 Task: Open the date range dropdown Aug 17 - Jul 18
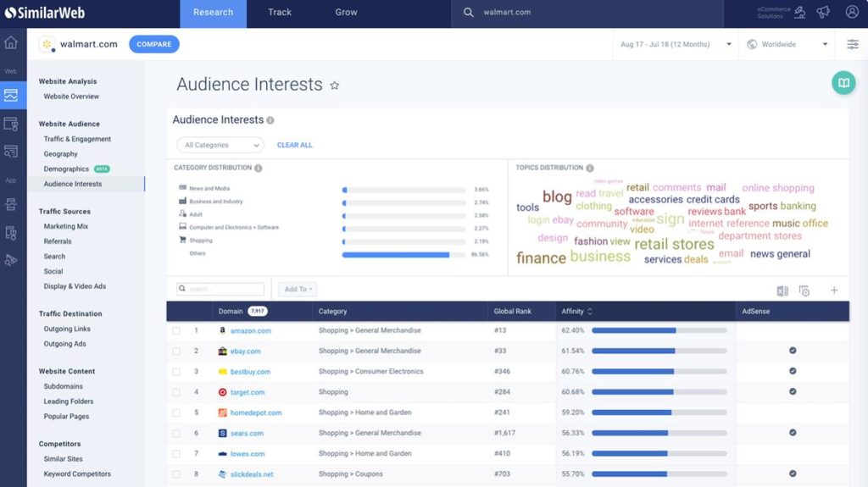676,44
